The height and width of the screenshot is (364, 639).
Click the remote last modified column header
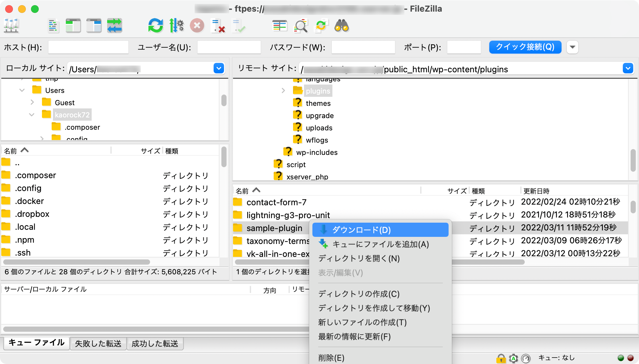pyautogui.click(x=574, y=191)
